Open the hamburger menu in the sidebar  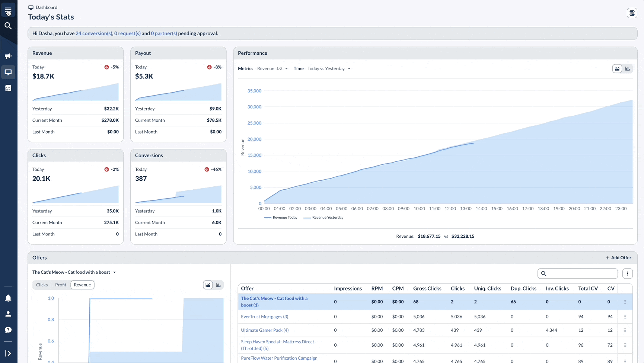tap(8, 10)
